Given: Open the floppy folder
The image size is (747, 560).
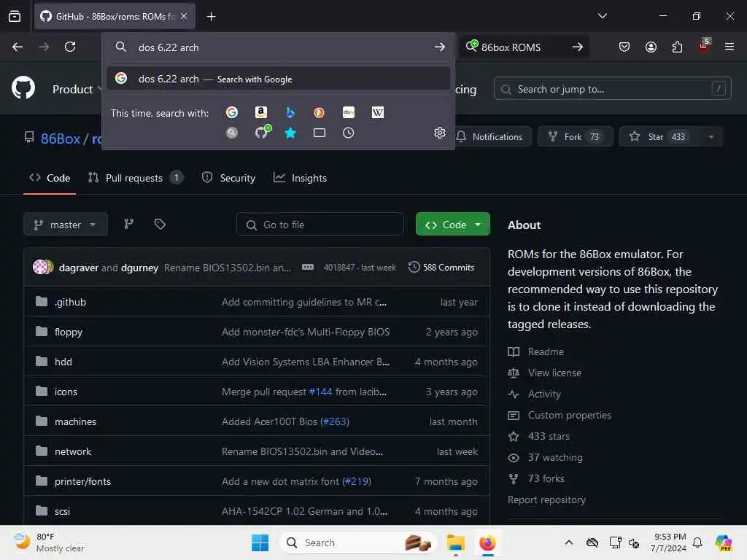Looking at the screenshot, I should (x=68, y=332).
